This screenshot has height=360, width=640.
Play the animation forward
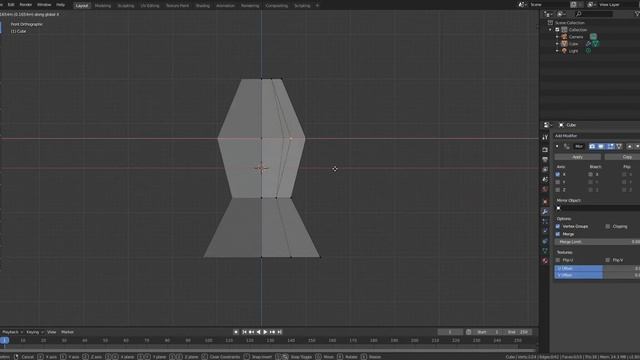265,332
